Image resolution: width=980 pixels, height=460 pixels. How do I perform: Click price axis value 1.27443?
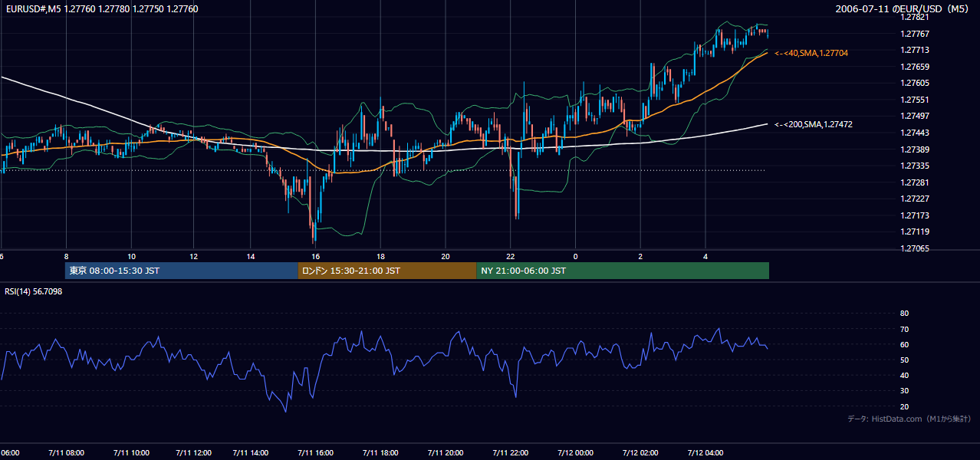(x=915, y=133)
